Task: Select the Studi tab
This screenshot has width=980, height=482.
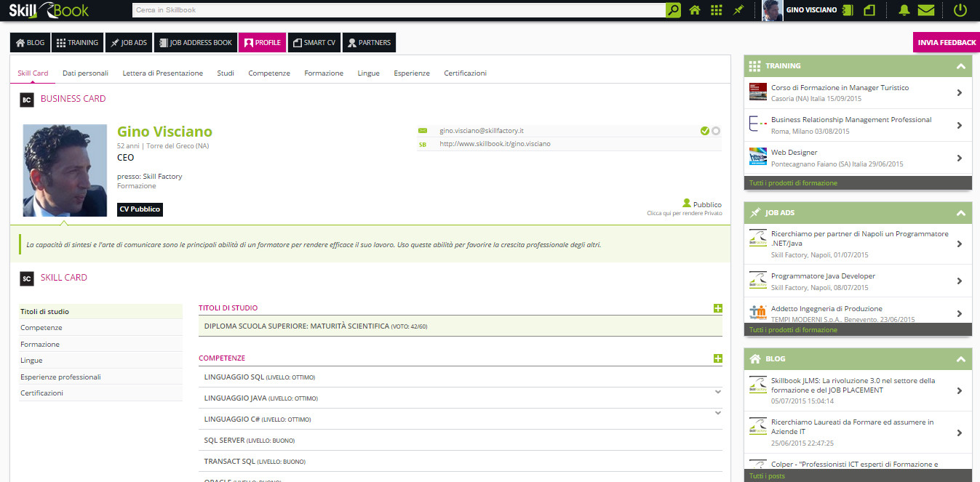Action: pyautogui.click(x=226, y=73)
